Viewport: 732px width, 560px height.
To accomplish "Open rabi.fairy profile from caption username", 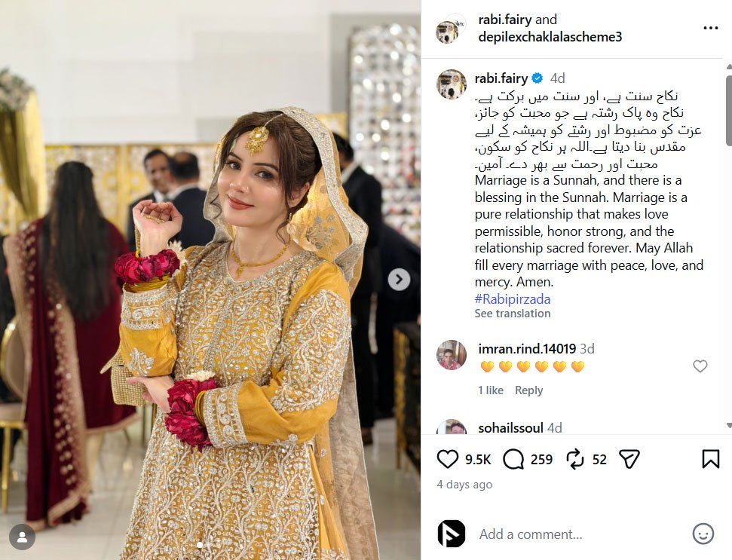I will pos(501,78).
